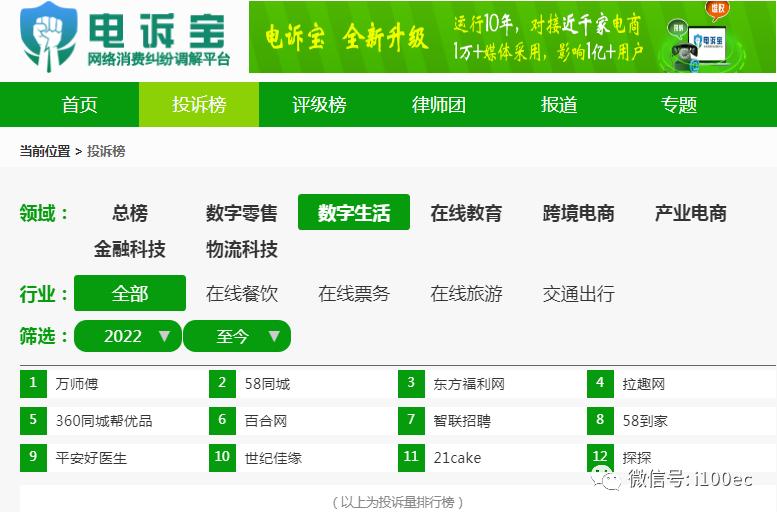Click rank badge number 11
Image resolution: width=777 pixels, height=512 pixels.
pyautogui.click(x=411, y=457)
